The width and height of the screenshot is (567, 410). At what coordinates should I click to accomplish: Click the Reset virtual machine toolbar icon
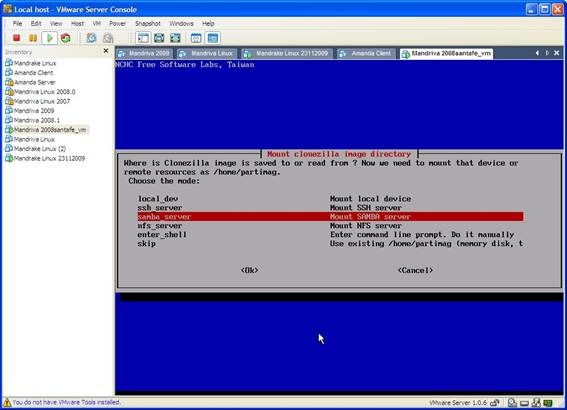click(65, 38)
